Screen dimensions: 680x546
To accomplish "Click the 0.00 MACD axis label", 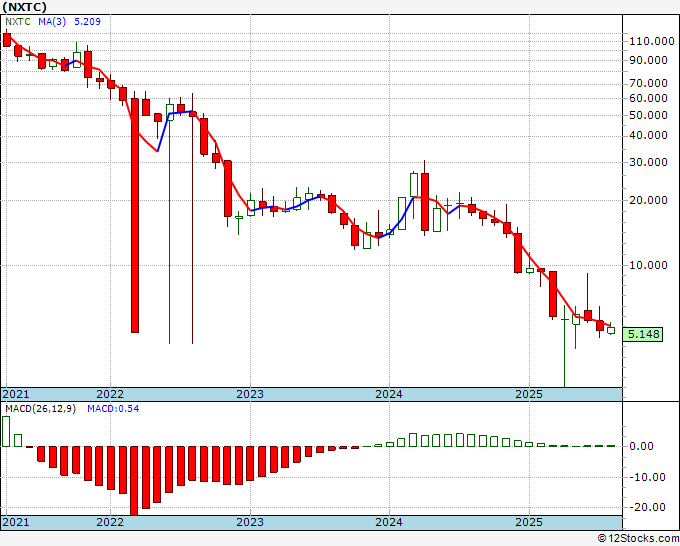I will click(641, 446).
